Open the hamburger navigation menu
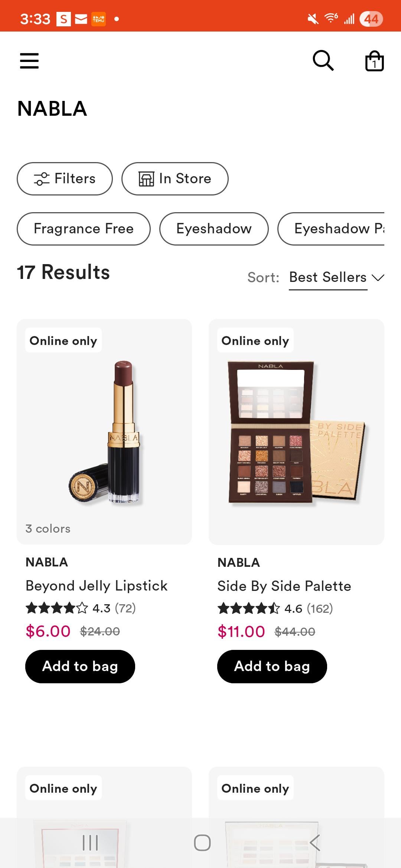Screen dimensions: 401x868 29,61
